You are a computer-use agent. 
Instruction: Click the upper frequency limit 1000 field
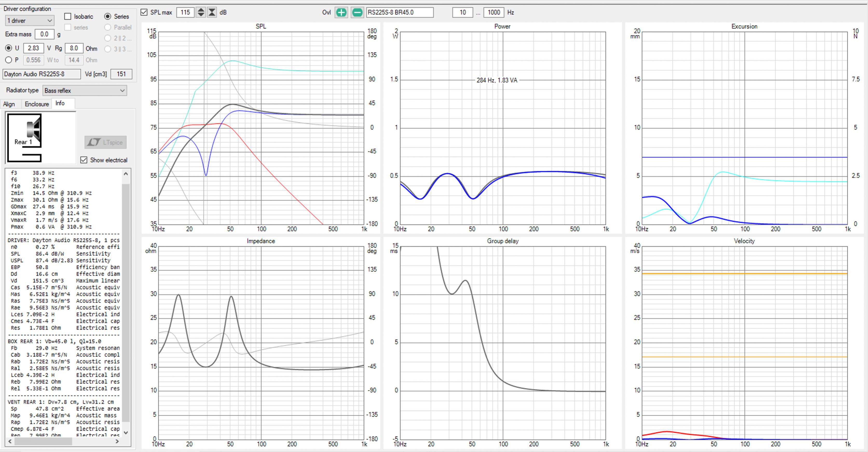(x=494, y=12)
